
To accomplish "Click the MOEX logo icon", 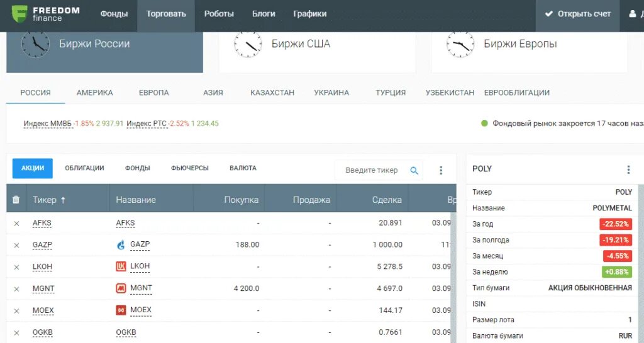I will point(121,310).
